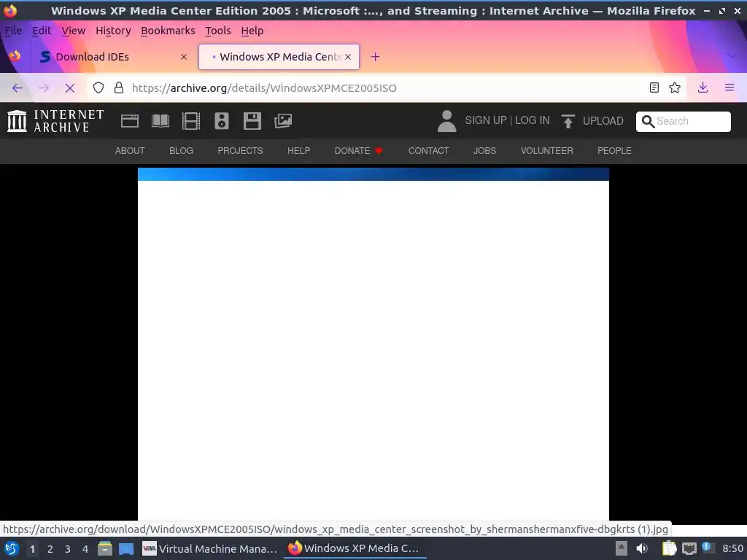747x560 pixels.
Task: Open the Images icon in Archive navbar
Action: pyautogui.click(x=283, y=121)
